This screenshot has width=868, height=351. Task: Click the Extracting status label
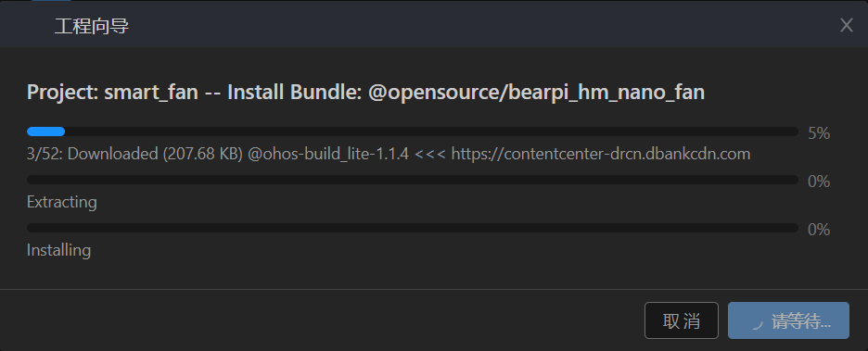tap(61, 202)
